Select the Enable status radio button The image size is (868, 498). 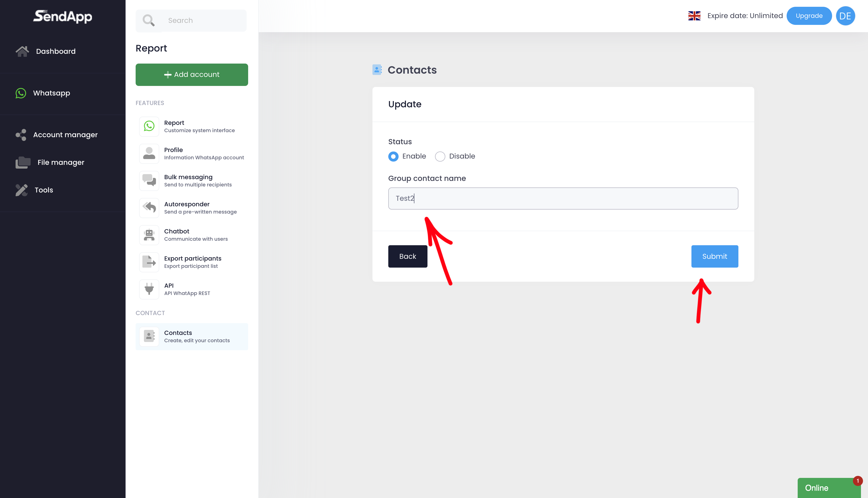coord(393,156)
